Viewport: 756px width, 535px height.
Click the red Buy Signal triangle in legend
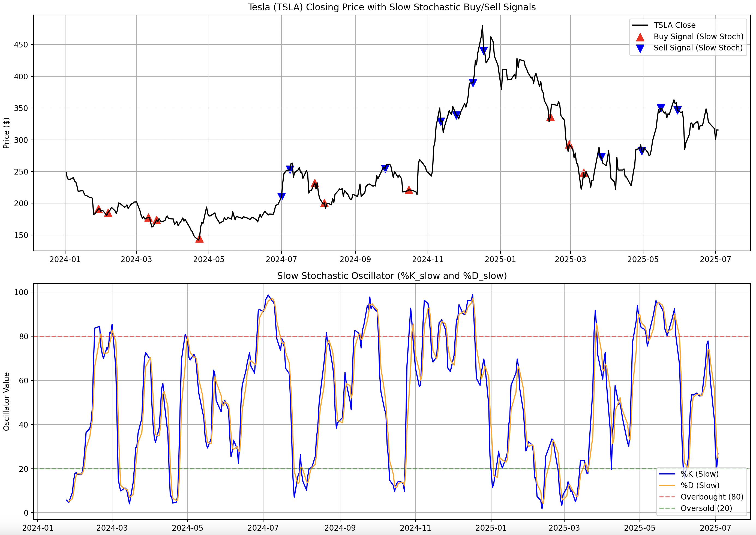640,37
